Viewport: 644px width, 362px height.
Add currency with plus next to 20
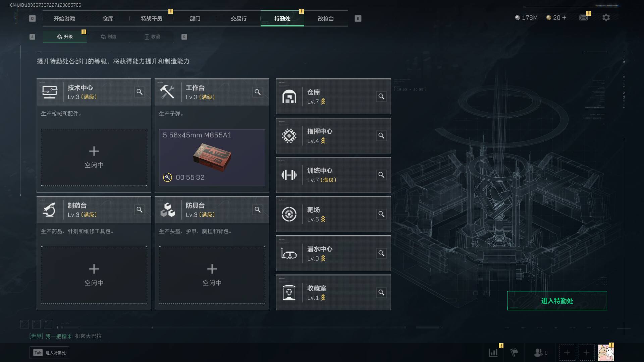pyautogui.click(x=564, y=17)
